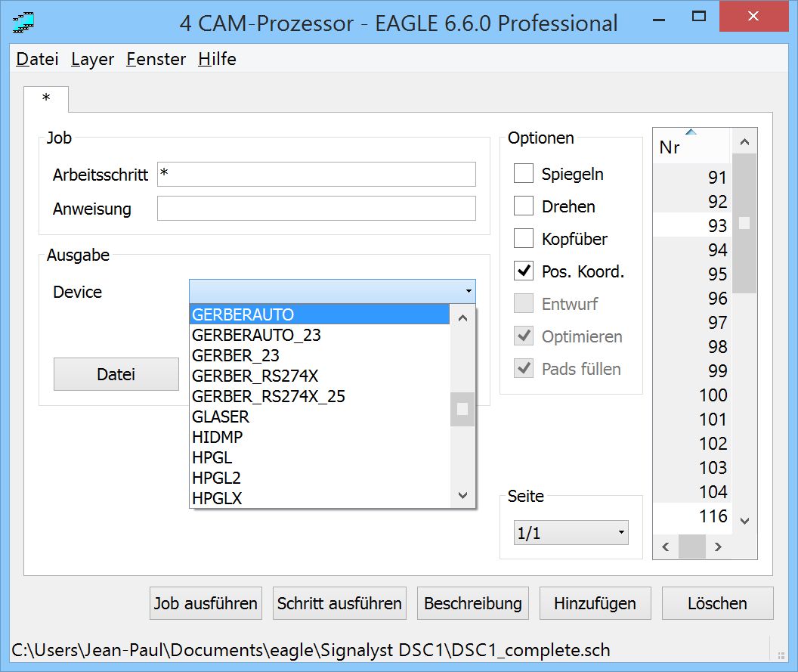Select layer number 116
The width and height of the screenshot is (798, 672).
pyautogui.click(x=692, y=516)
